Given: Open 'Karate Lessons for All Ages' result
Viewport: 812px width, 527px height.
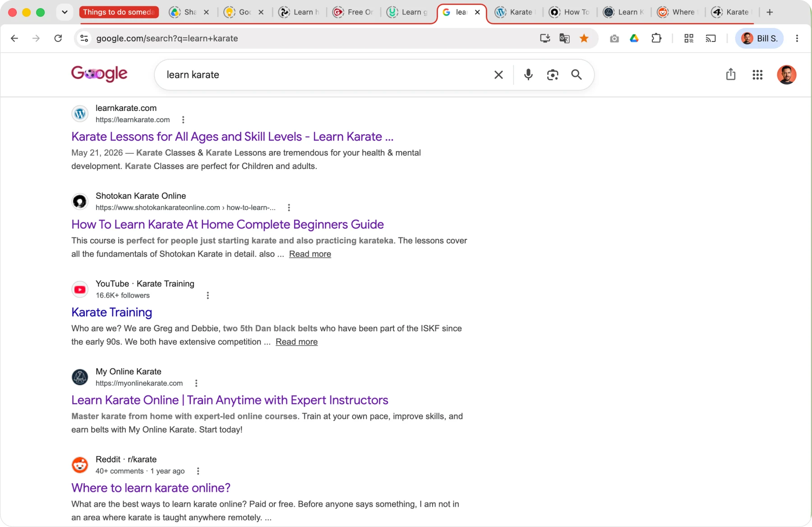Looking at the screenshot, I should (x=232, y=137).
